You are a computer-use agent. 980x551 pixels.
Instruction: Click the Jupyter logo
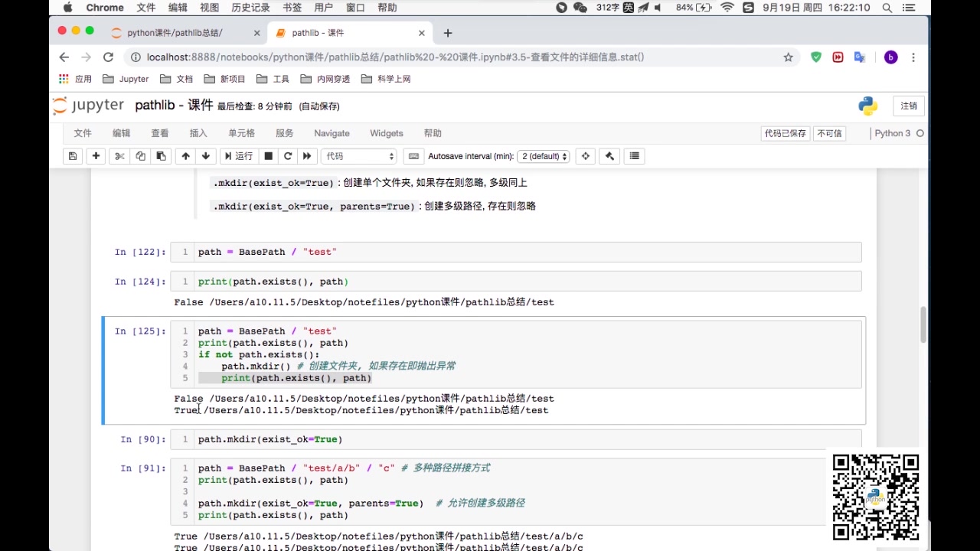point(88,106)
